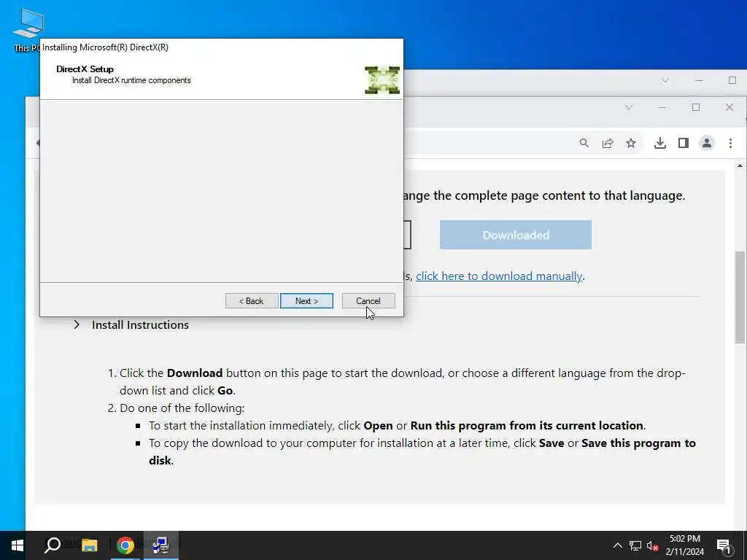This screenshot has width=747, height=560.
Task: Click 'Install DirectX runtime components' text
Action: (x=131, y=80)
